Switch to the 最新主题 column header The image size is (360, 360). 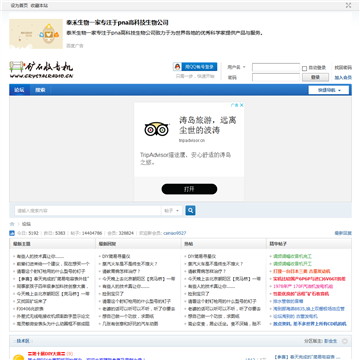[22, 244]
